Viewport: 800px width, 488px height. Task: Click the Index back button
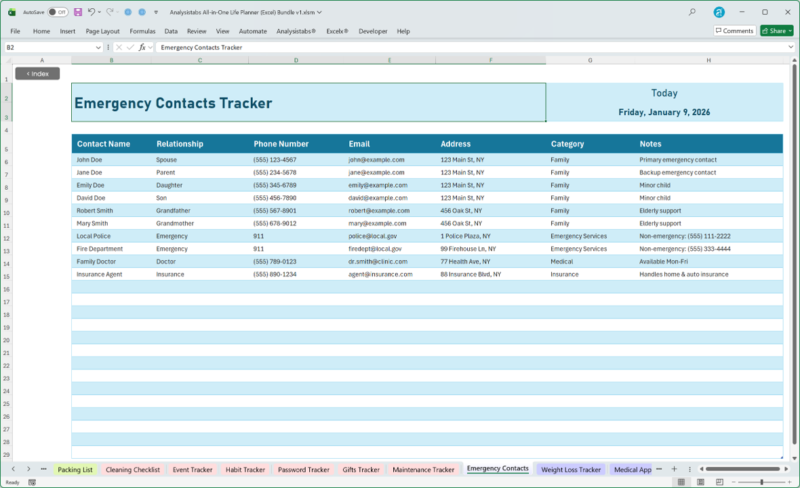[37, 74]
